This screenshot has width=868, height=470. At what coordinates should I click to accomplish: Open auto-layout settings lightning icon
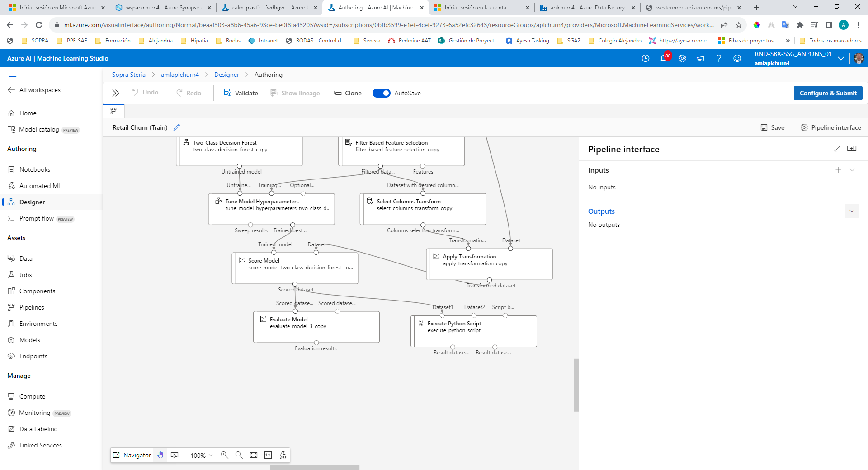283,455
